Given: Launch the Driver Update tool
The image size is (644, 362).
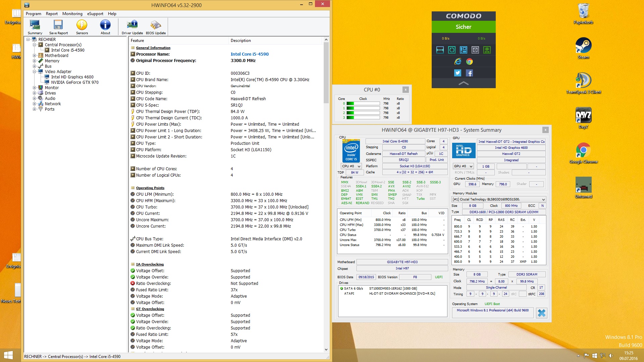Looking at the screenshot, I should [132, 27].
